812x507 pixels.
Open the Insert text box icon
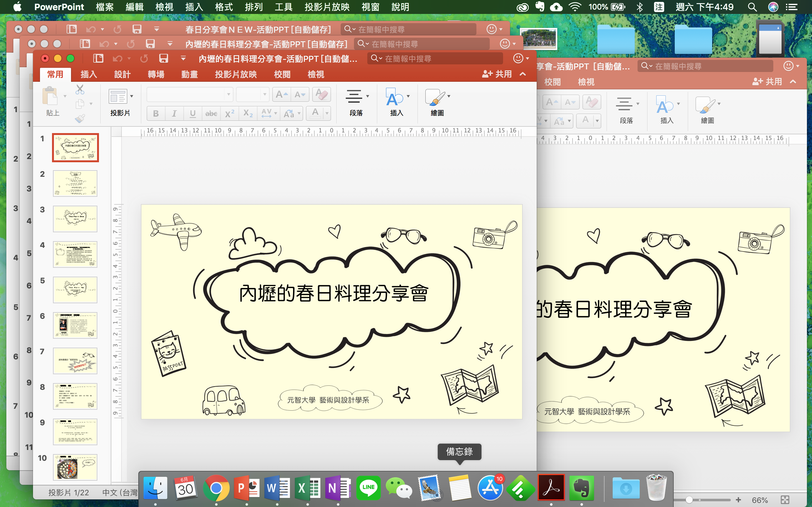[x=394, y=97]
